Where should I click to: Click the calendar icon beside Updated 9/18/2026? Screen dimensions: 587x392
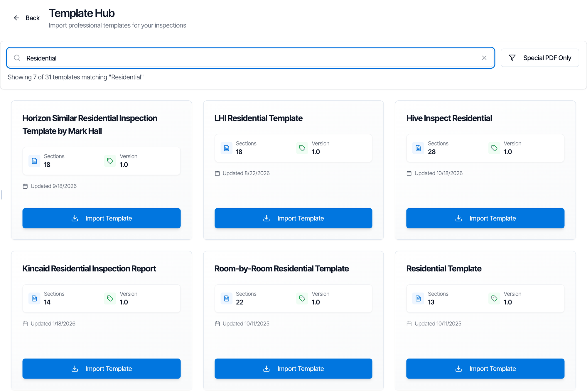pyautogui.click(x=25, y=186)
